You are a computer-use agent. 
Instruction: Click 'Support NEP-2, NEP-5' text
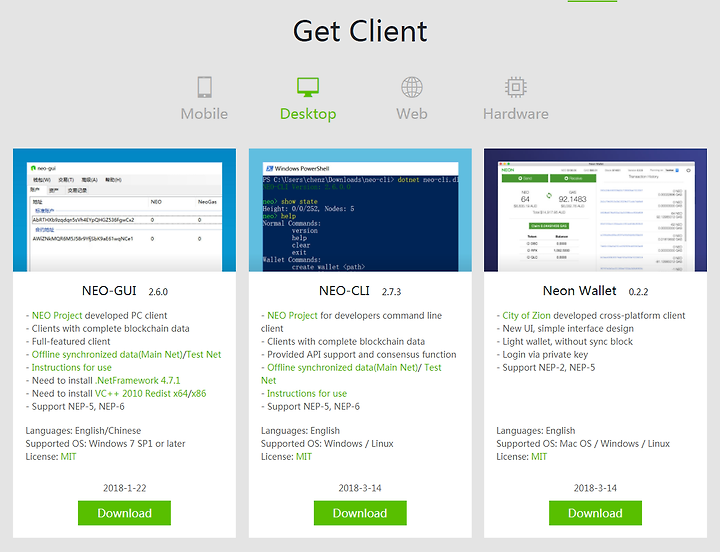click(549, 367)
